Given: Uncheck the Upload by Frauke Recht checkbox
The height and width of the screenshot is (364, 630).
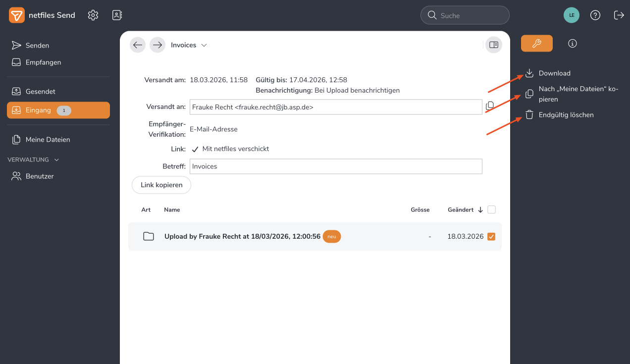Looking at the screenshot, I should coord(491,237).
